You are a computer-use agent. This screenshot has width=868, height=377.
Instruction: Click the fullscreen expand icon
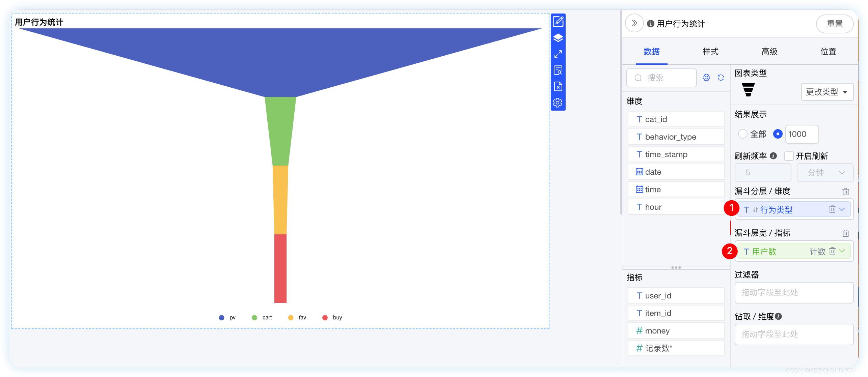(558, 55)
